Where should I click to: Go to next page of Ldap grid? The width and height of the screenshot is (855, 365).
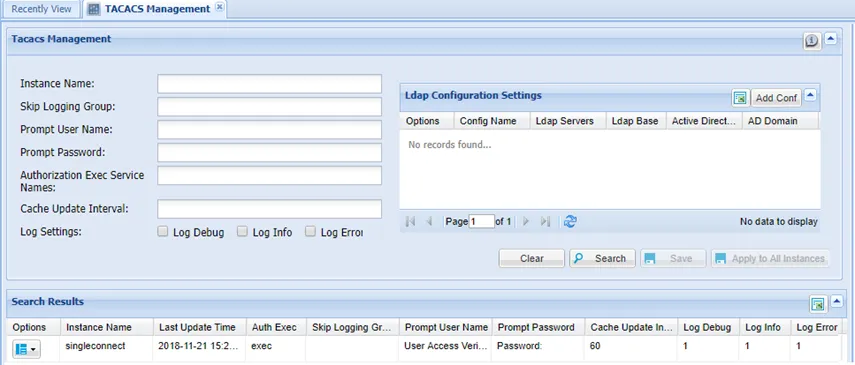pos(526,222)
